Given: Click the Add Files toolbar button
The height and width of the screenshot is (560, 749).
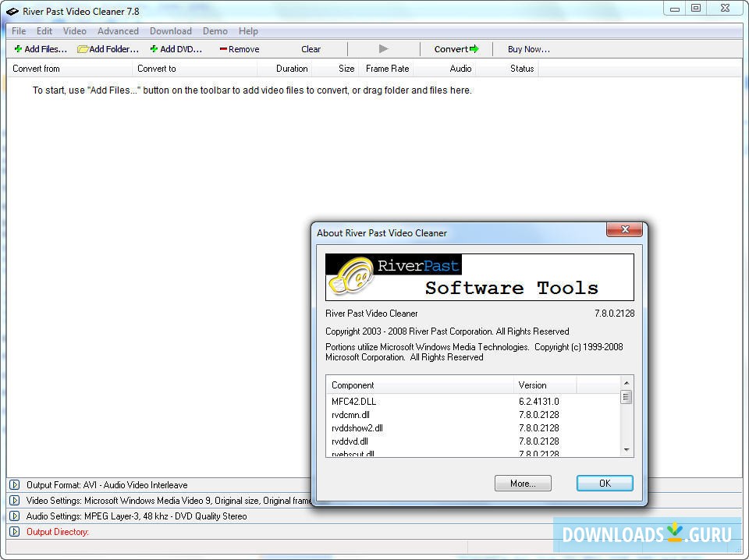Looking at the screenshot, I should point(41,49).
